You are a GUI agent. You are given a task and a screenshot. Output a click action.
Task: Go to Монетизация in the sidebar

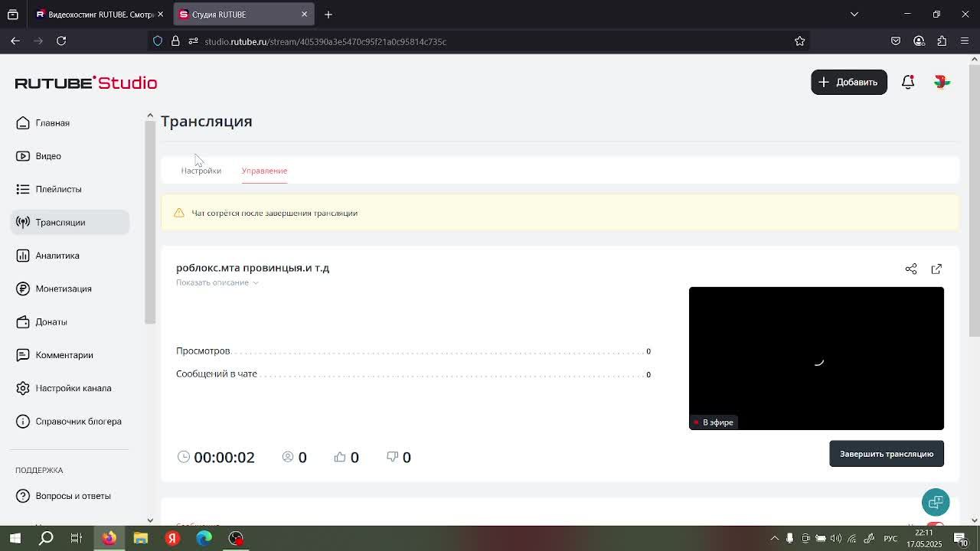[54, 289]
